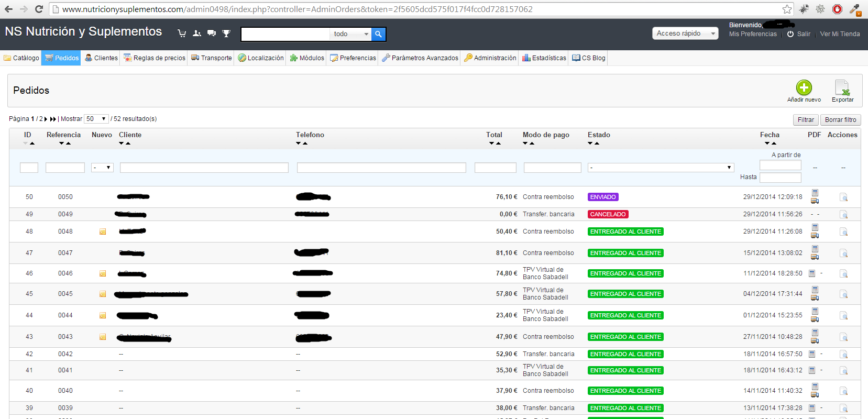Go to the next results page arrow
The height and width of the screenshot is (419, 868).
click(46, 119)
